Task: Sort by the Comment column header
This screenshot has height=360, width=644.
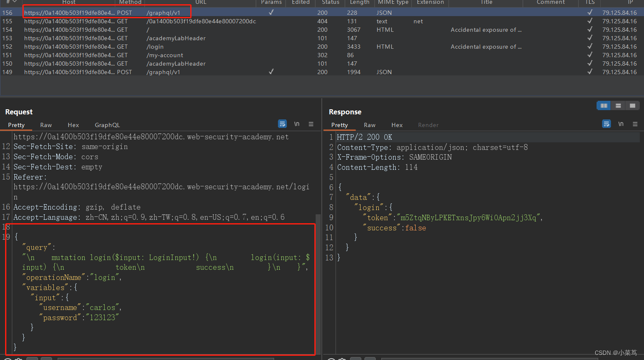Action: pos(551,3)
